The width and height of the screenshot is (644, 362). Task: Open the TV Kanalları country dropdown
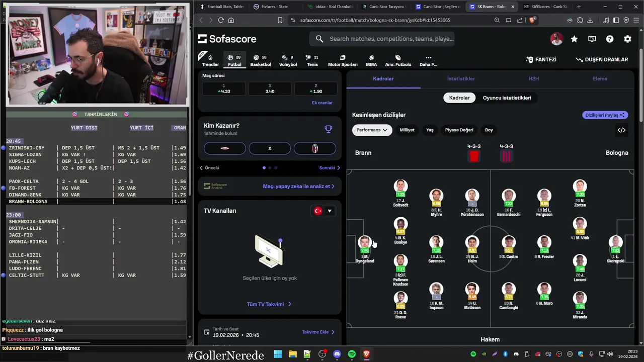[x=324, y=211]
